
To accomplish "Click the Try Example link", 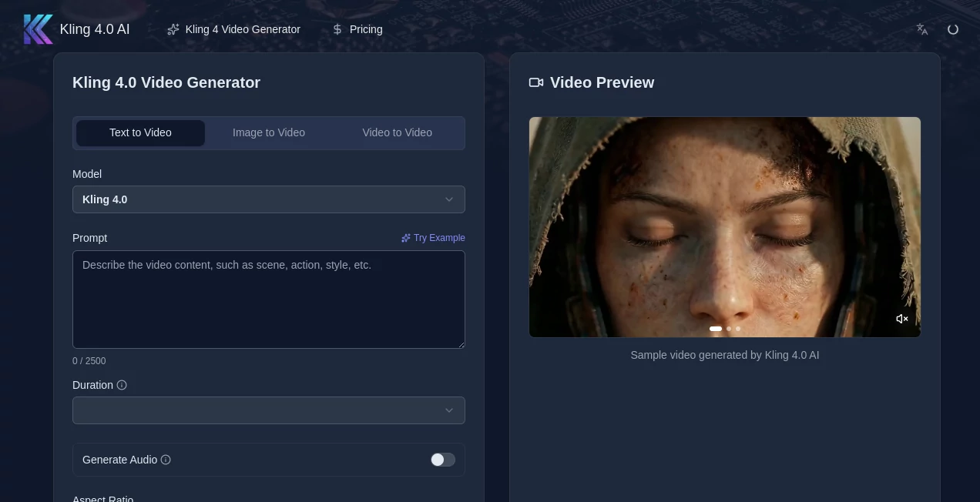I will (x=439, y=238).
